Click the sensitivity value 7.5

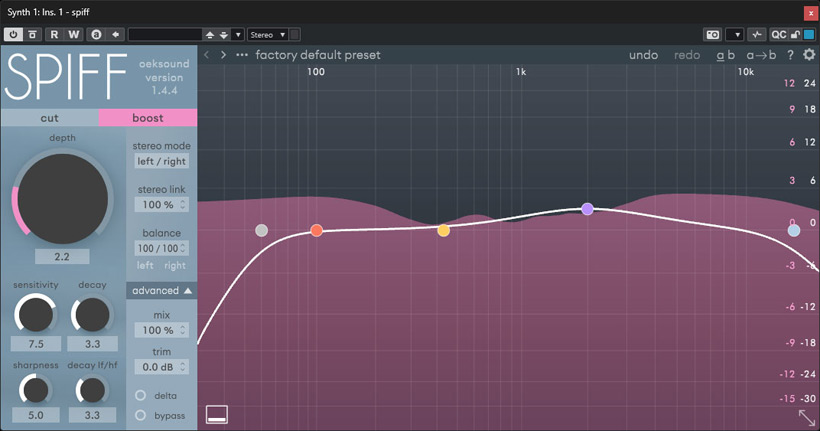tap(36, 344)
